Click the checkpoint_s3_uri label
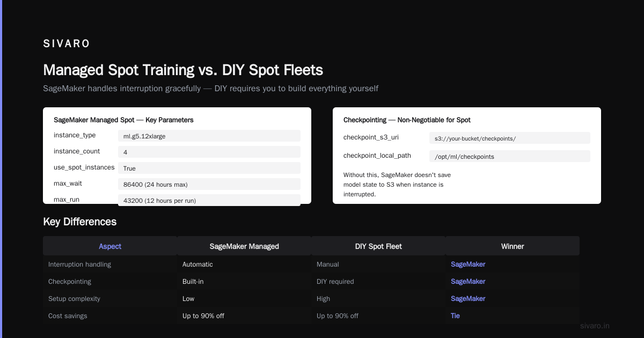Screen dimensions: 644x338 (x=371, y=137)
